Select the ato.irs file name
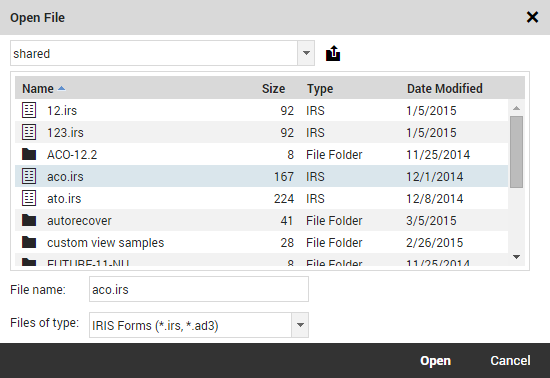 (x=64, y=198)
